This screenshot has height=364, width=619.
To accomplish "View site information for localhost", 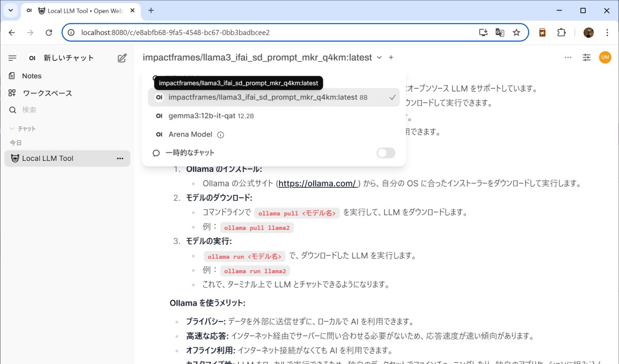I will coord(72,32).
